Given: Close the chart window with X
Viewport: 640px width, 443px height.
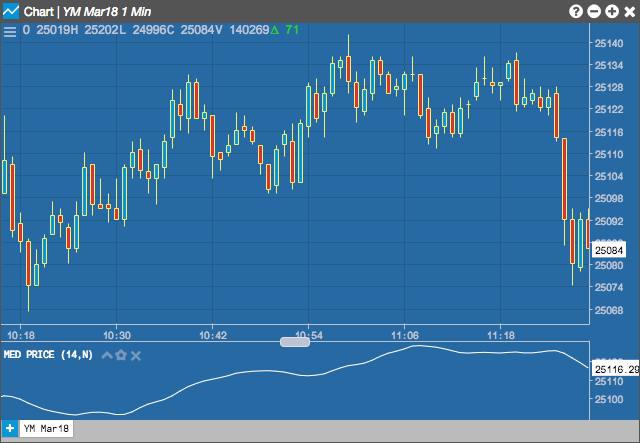Looking at the screenshot, I should tap(630, 11).
